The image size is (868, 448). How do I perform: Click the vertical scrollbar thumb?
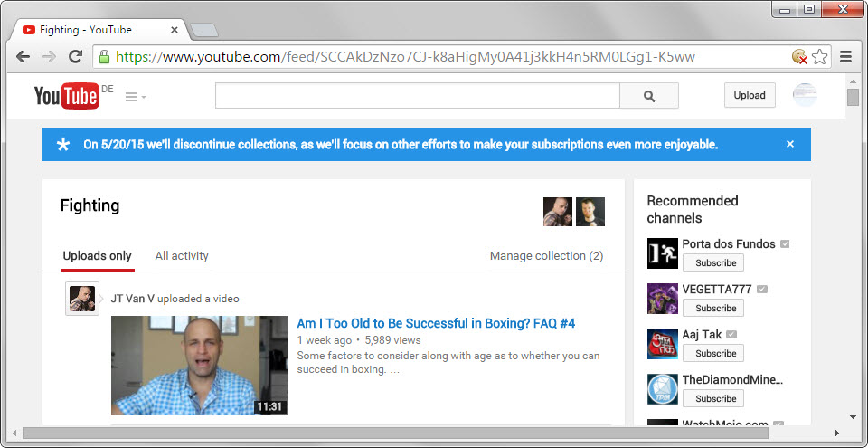pos(853,97)
